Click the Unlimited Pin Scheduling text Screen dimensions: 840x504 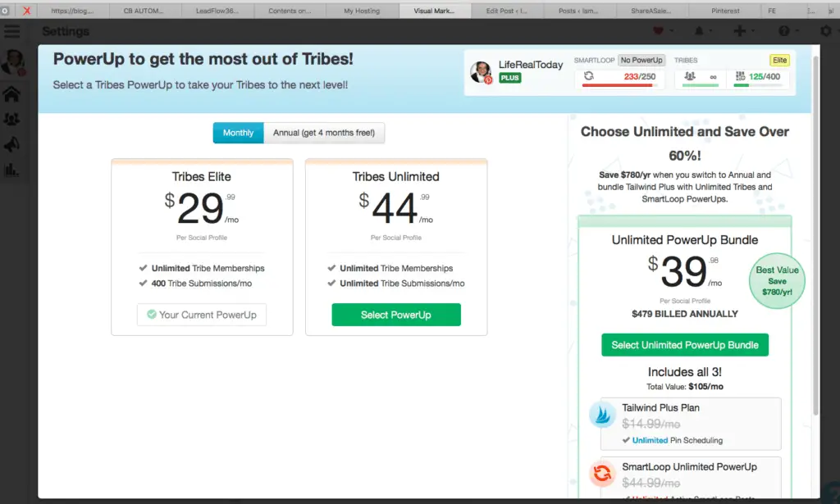coord(677,440)
